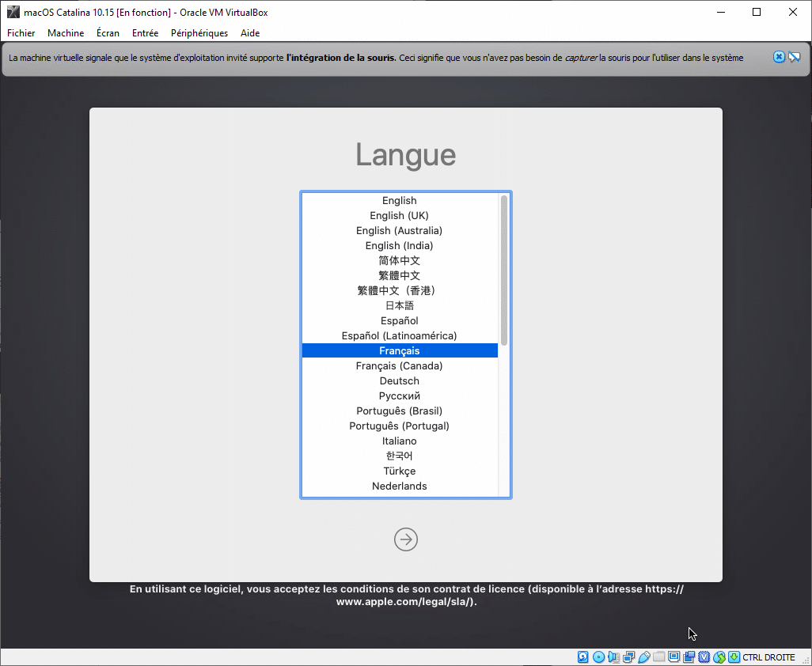The height and width of the screenshot is (666, 812).
Task: Click the continue arrow button below the list
Action: pyautogui.click(x=405, y=539)
